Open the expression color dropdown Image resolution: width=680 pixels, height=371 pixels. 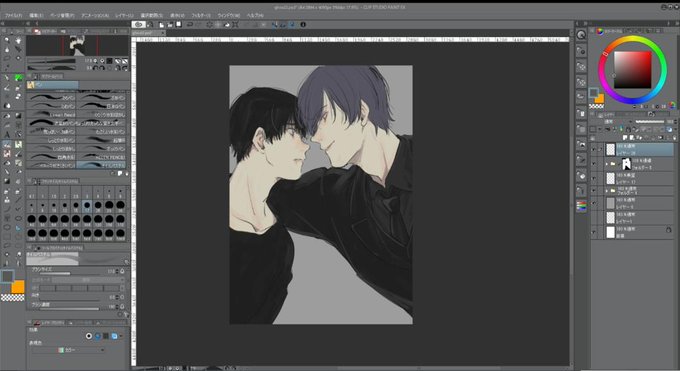pyautogui.click(x=68, y=350)
